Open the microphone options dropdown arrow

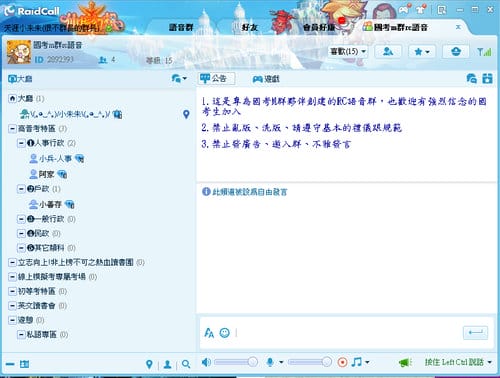point(281,362)
